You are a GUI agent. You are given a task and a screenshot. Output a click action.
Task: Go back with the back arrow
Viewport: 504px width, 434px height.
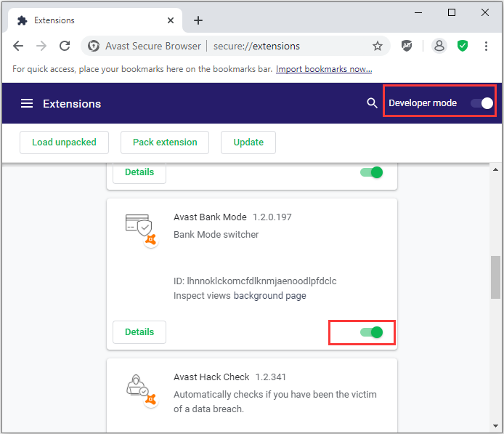pyautogui.click(x=18, y=46)
